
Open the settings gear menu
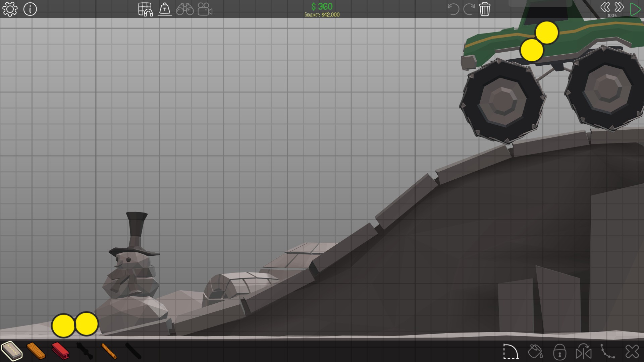pyautogui.click(x=10, y=9)
